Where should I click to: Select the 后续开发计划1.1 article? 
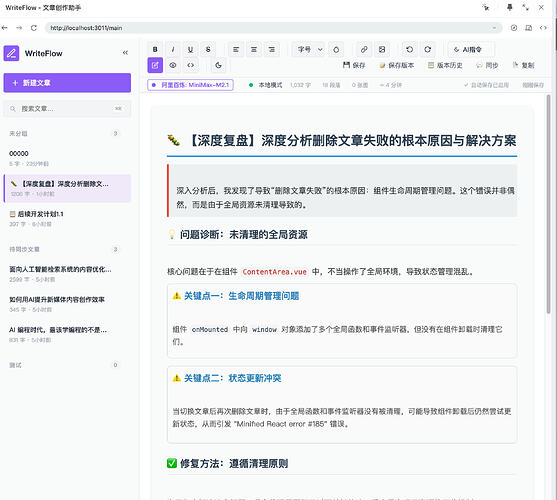[67, 219]
